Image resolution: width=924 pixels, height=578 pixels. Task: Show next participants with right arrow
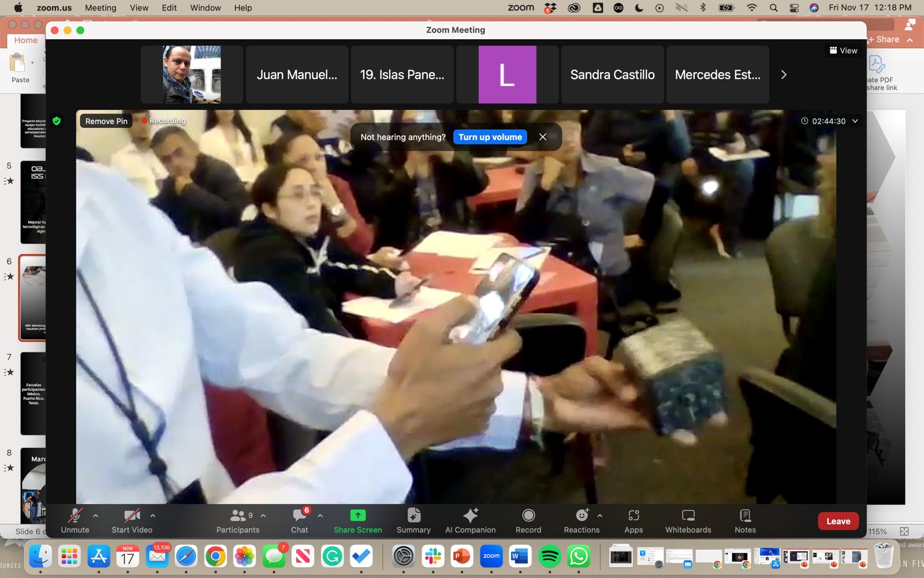pos(784,75)
